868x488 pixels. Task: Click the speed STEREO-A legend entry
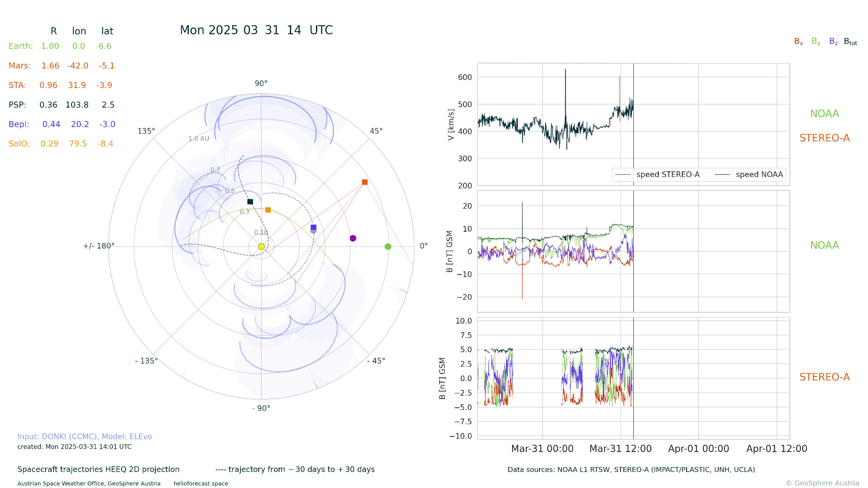pos(667,174)
